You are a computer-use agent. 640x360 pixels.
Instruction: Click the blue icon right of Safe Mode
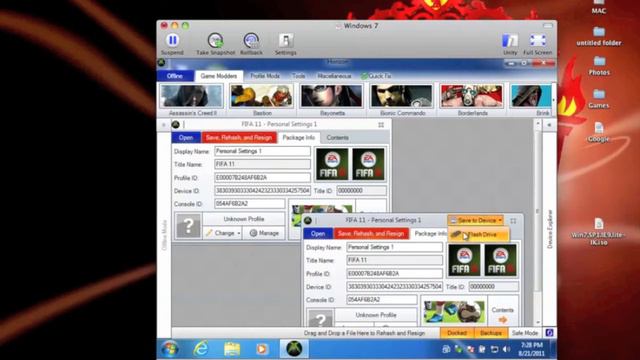(x=549, y=333)
